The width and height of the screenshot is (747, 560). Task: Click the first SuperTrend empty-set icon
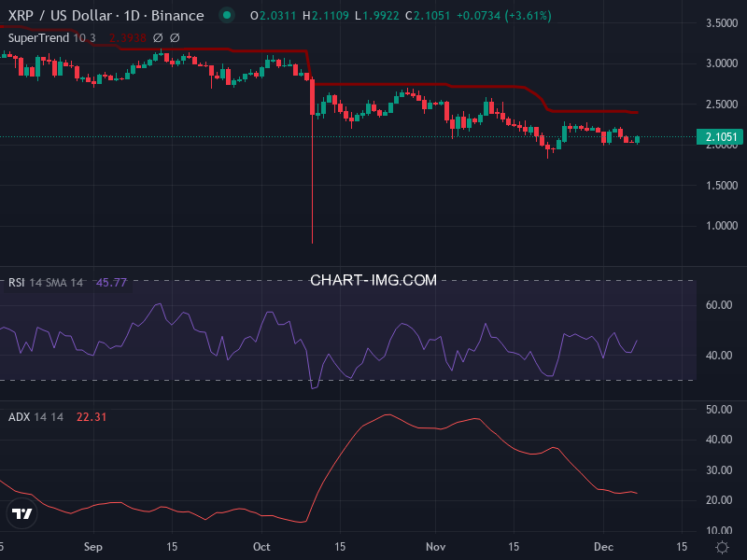159,38
